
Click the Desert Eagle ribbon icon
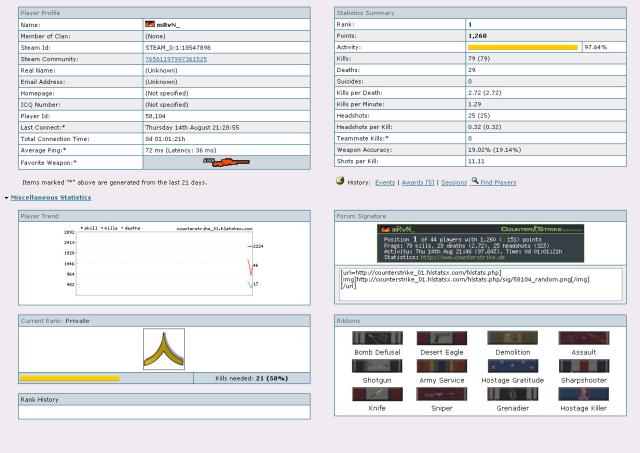[x=441, y=338]
